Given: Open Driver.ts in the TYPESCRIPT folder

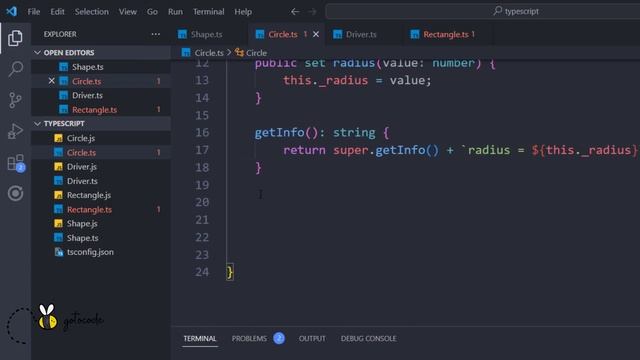Looking at the screenshot, I should pyautogui.click(x=101, y=181).
